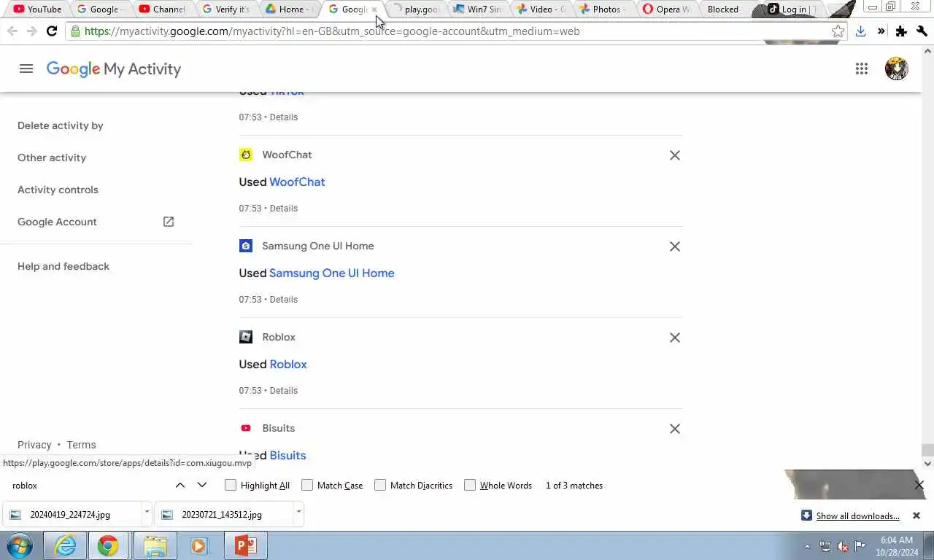The height and width of the screenshot is (560, 934).
Task: Show all downloads link
Action: pyautogui.click(x=857, y=516)
